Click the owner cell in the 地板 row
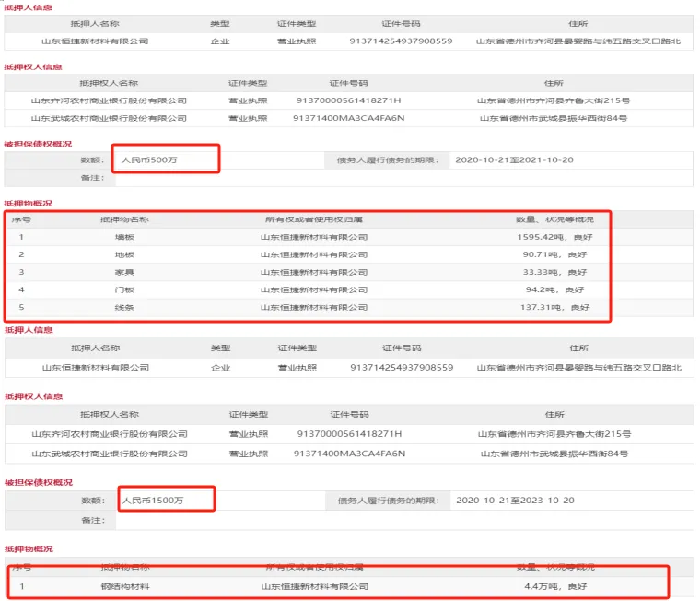Image resolution: width=700 pixels, height=601 pixels. point(314,254)
